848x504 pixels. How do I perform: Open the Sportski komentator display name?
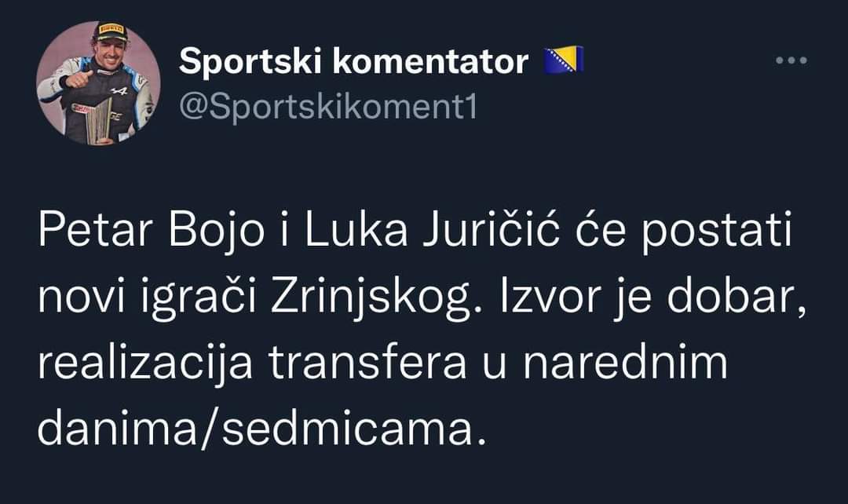(x=353, y=61)
